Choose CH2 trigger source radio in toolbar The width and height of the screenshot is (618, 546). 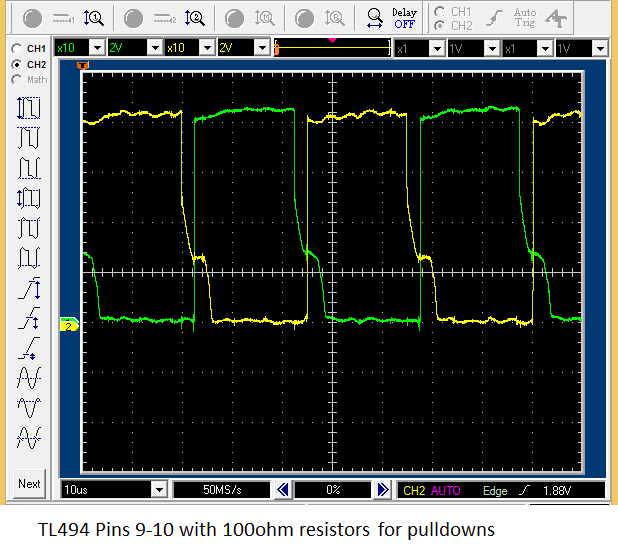tap(439, 26)
